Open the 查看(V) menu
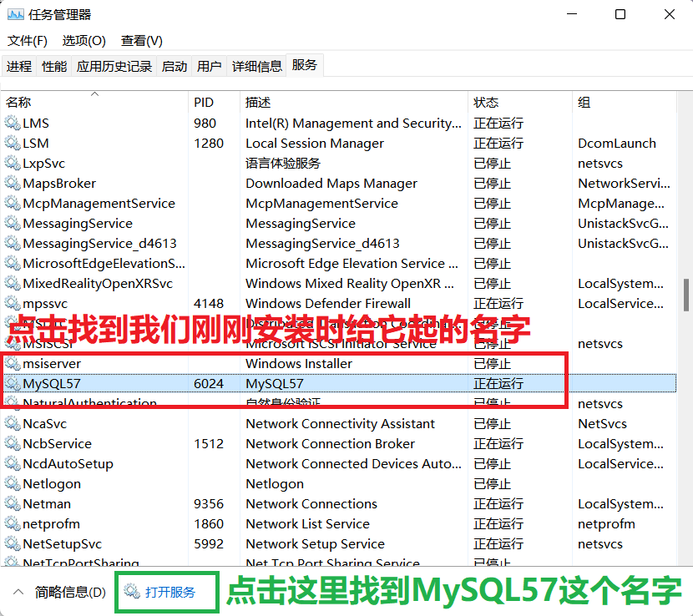Viewport: 693px width, 616px height. click(x=142, y=41)
